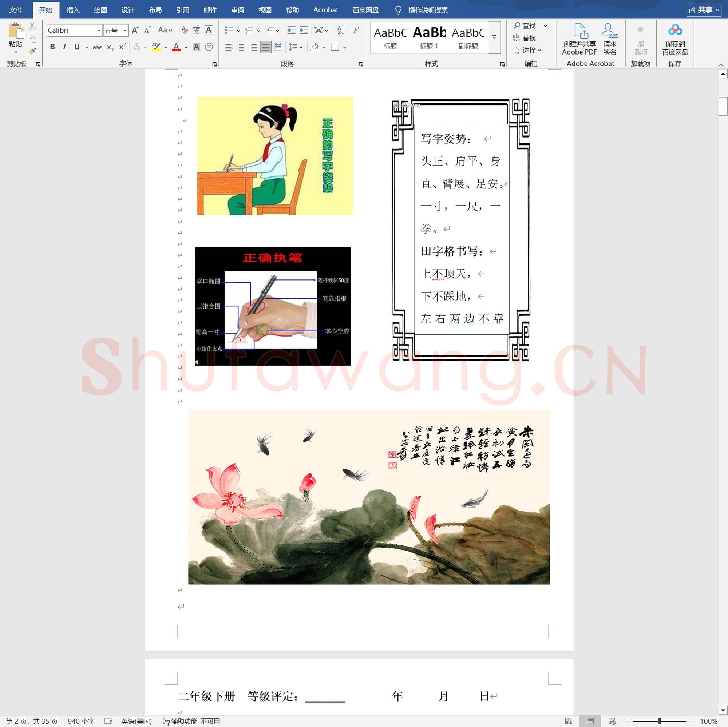Screen dimensions: 728x727
Task: Show or hide paragraph marks
Action: pyautogui.click(x=354, y=30)
